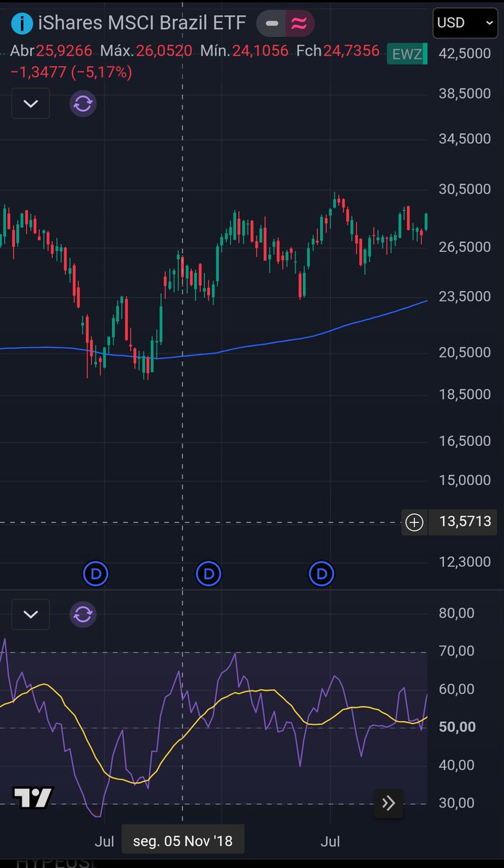
Task: Click the Mín. 24,1056 low value
Action: pyautogui.click(x=245, y=51)
